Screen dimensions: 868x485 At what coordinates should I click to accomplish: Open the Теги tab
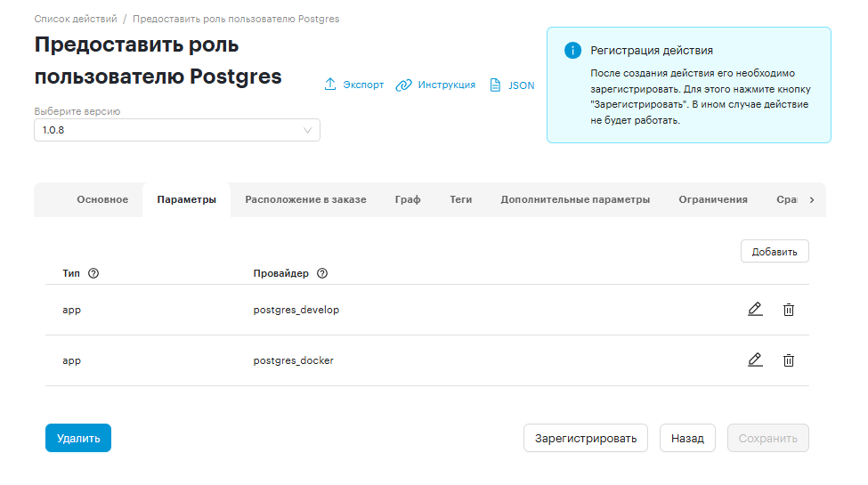click(x=460, y=199)
